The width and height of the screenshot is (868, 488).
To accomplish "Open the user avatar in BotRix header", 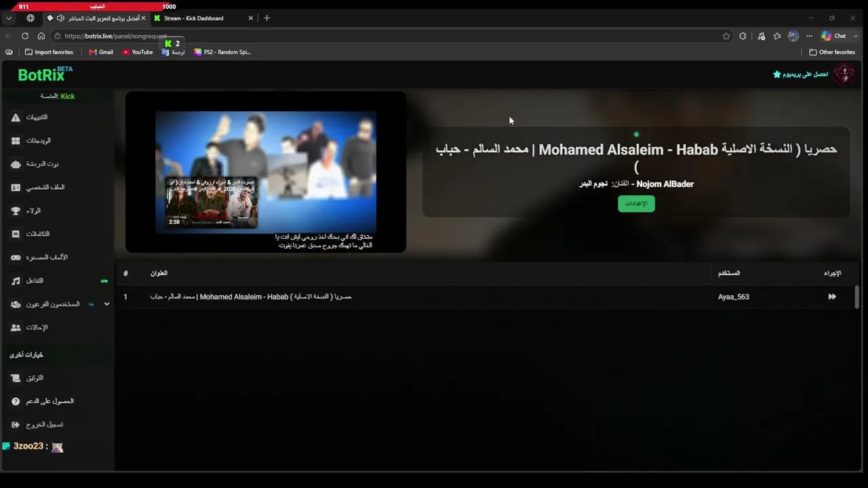I will click(x=844, y=74).
